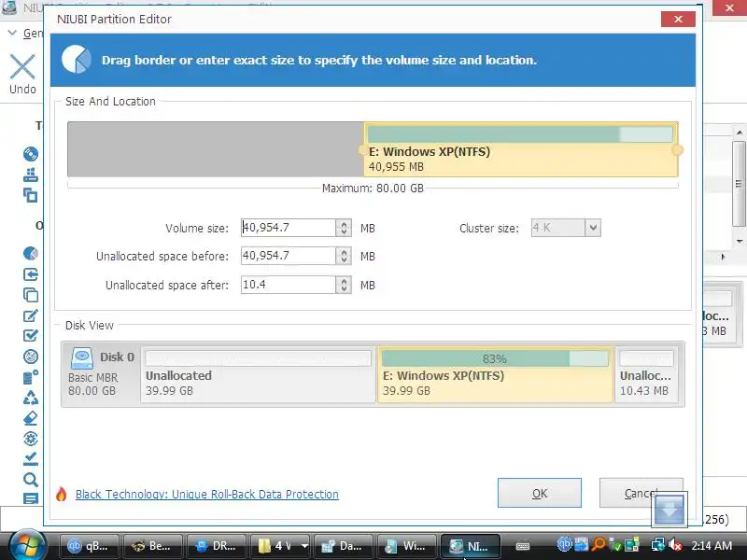Close the NIUBI Partition Editor dialog with red X
This screenshot has height=560, width=747.
[678, 19]
